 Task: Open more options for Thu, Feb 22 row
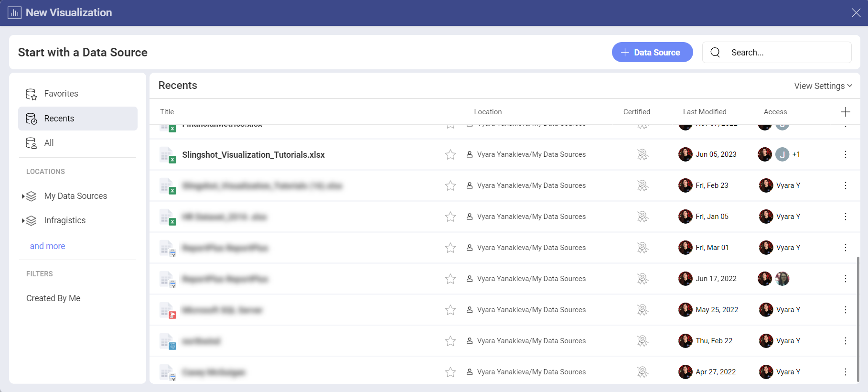tap(846, 341)
